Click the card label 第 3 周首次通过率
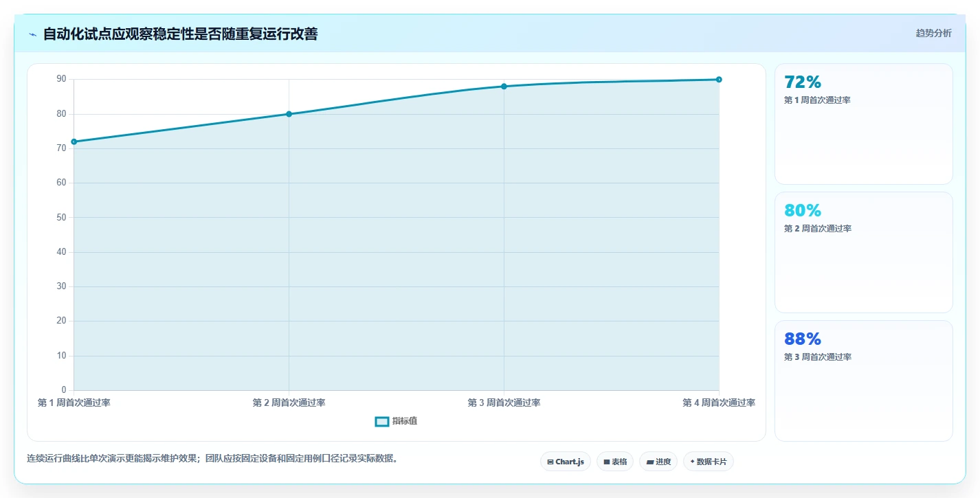The width and height of the screenshot is (980, 498). click(x=818, y=357)
